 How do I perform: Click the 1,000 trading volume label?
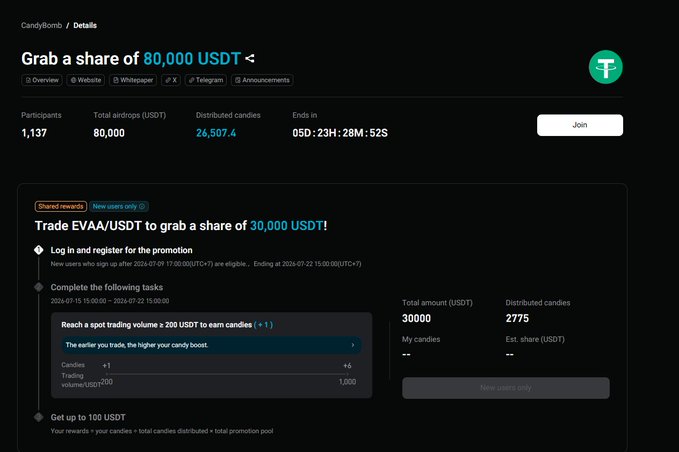[347, 382]
